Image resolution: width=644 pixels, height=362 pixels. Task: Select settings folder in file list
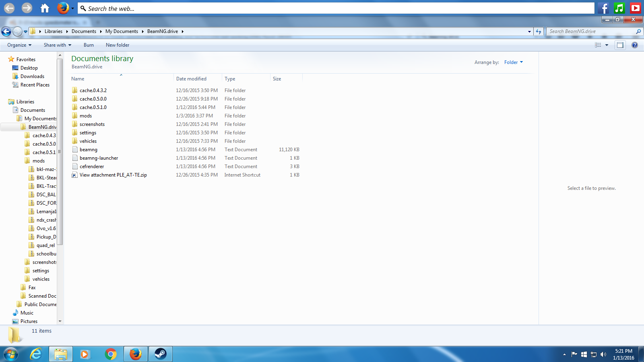88,133
